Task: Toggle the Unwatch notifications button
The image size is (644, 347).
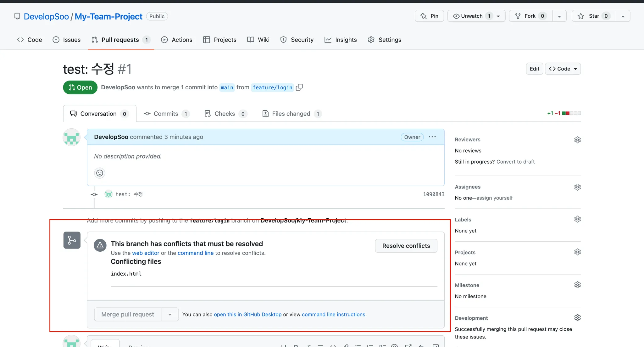Action: pyautogui.click(x=472, y=16)
